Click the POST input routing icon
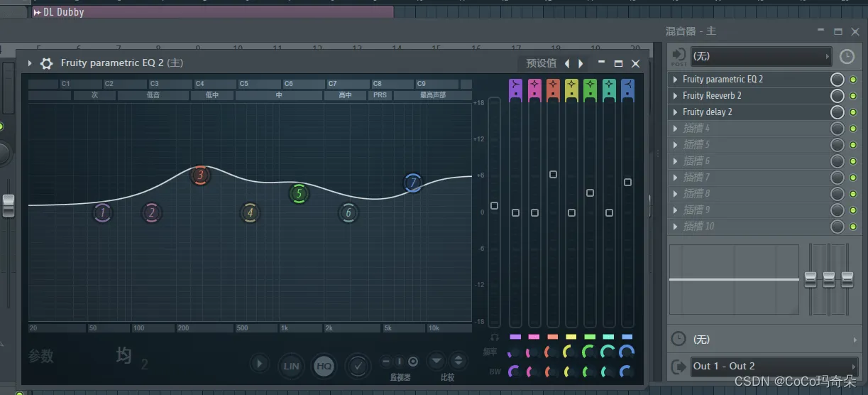868x395 pixels. pyautogui.click(x=679, y=57)
